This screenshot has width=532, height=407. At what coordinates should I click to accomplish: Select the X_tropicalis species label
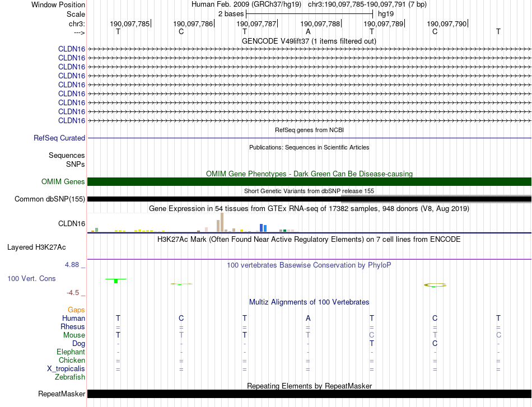coord(66,369)
